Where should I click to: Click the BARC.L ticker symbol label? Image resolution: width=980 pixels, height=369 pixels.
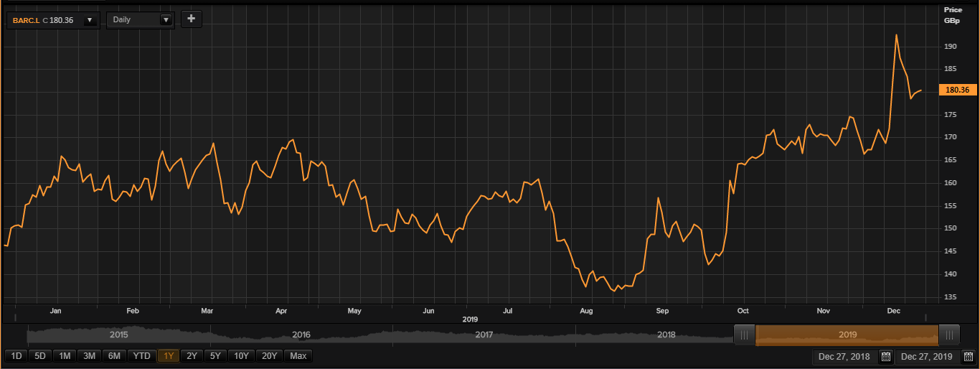[x=27, y=20]
